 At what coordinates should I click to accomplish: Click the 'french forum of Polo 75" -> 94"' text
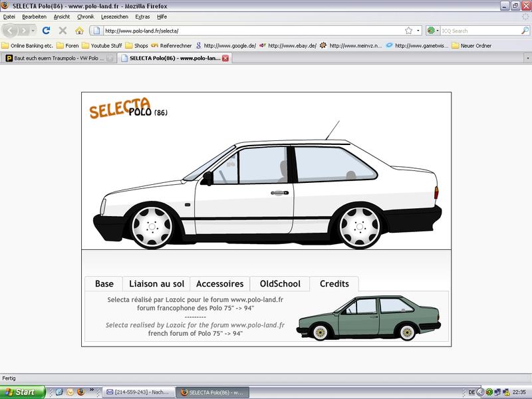(196, 334)
